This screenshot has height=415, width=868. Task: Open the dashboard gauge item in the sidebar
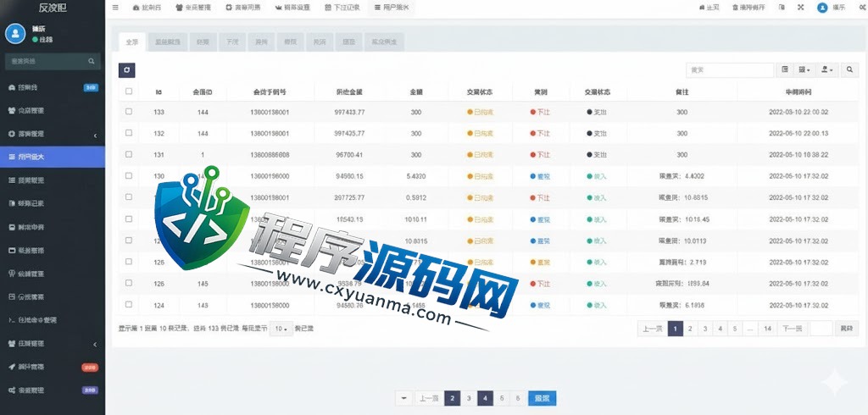click(53, 87)
